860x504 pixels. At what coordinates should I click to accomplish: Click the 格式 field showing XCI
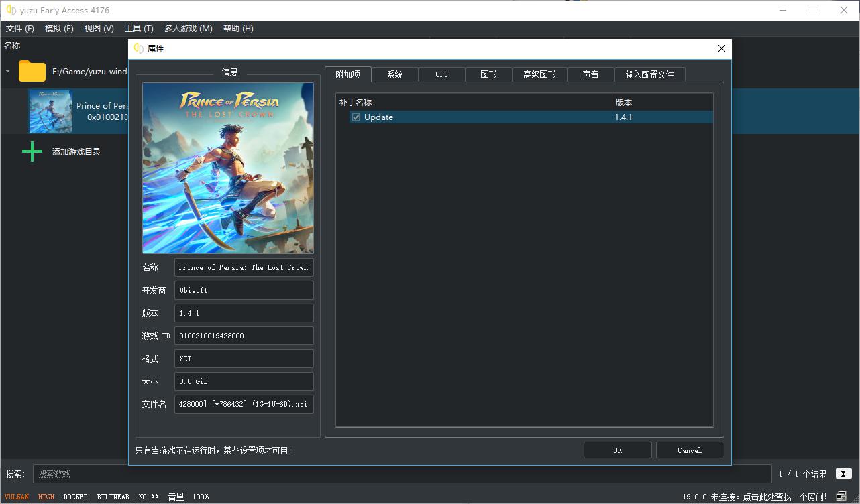tap(244, 359)
